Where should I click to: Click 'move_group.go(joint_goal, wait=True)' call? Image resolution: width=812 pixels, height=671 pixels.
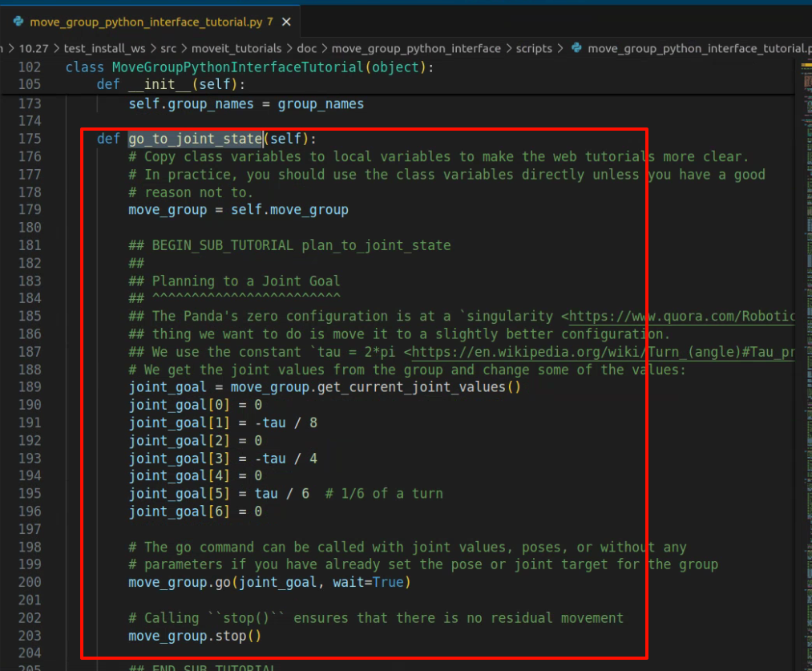pyautogui.click(x=270, y=583)
